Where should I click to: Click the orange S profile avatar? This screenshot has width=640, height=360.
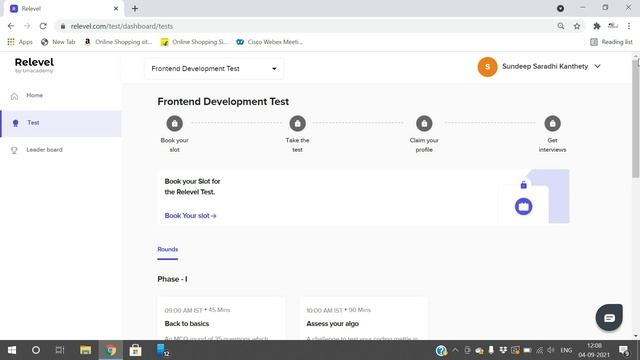tap(487, 67)
